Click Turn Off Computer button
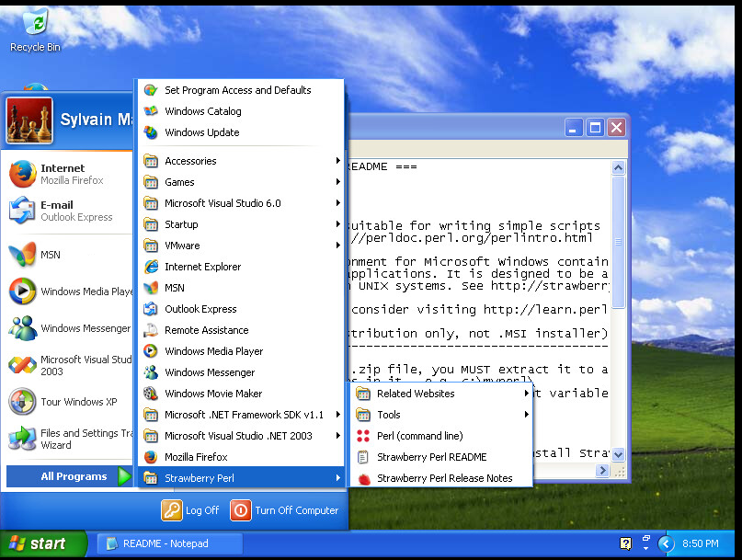This screenshot has width=742, height=560. (285, 510)
